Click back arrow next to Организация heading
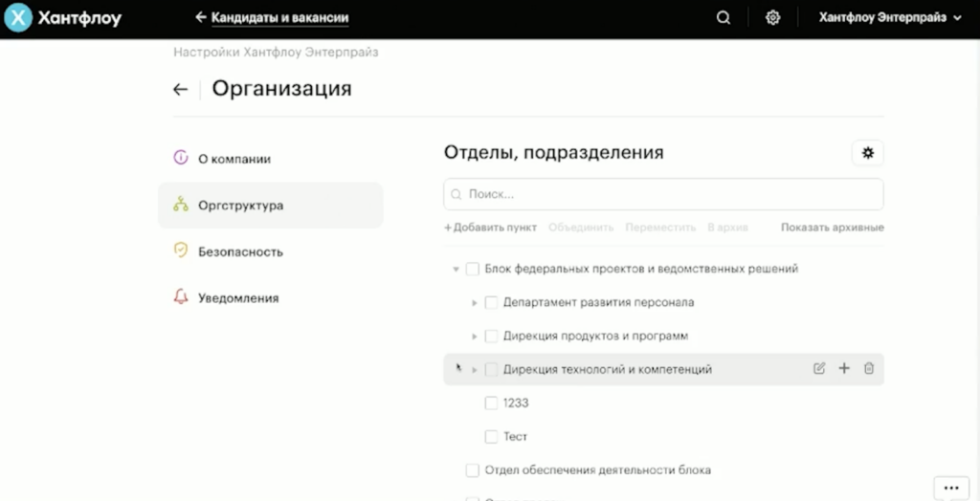This screenshot has width=980, height=501. 181,89
